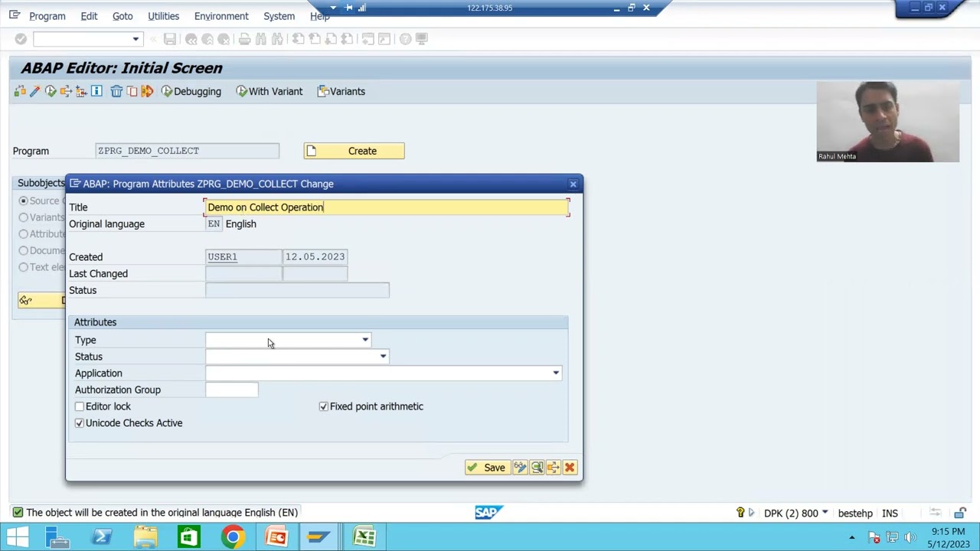This screenshot has height=551, width=980.
Task: Select the Variants subobject radio button
Action: coord(24,217)
